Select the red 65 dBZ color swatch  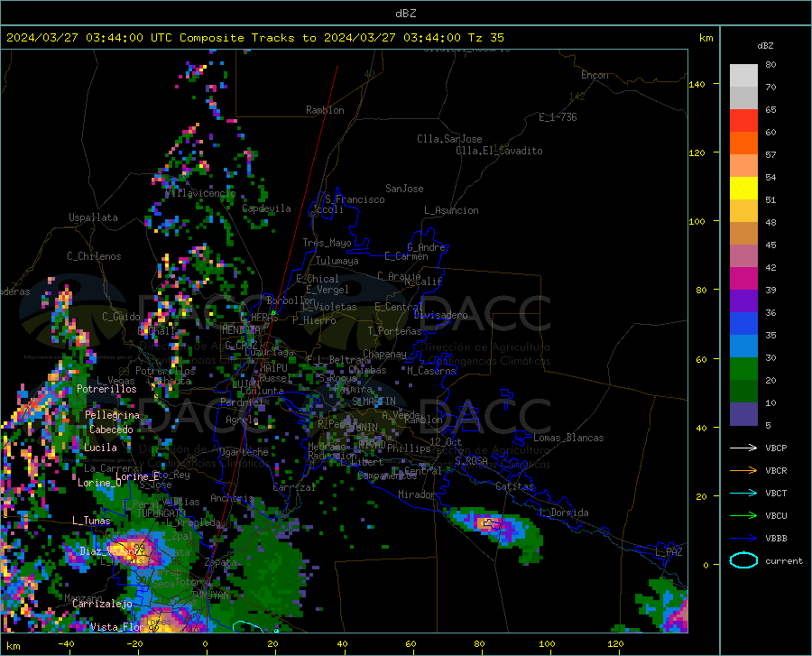pyautogui.click(x=743, y=121)
